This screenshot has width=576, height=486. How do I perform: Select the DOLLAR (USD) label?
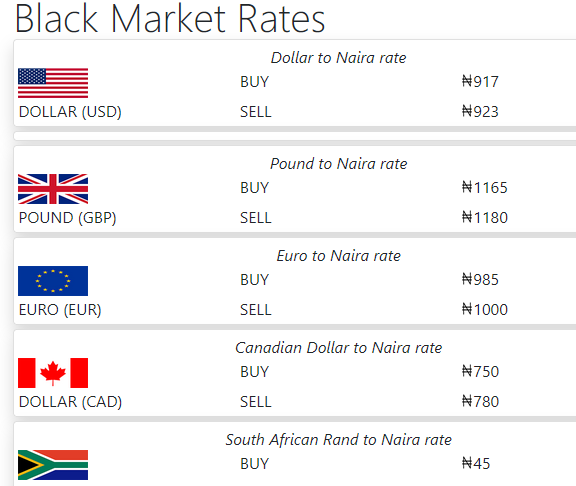[70, 112]
